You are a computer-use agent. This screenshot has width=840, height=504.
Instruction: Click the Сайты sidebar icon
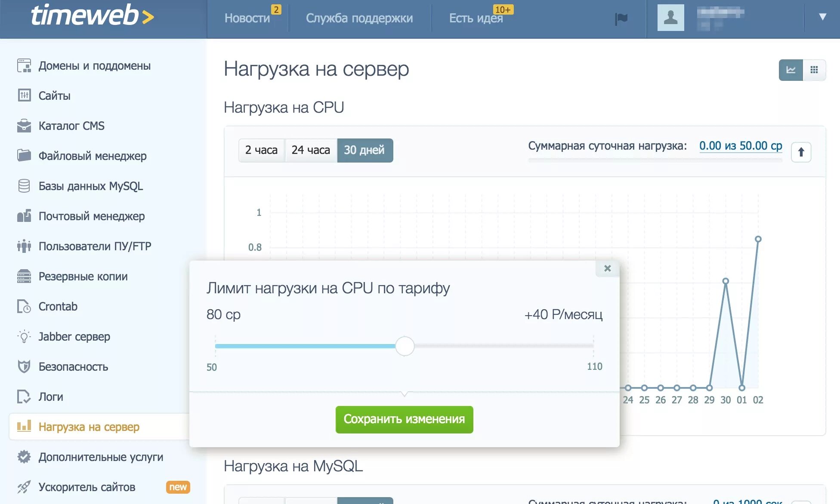(x=24, y=95)
